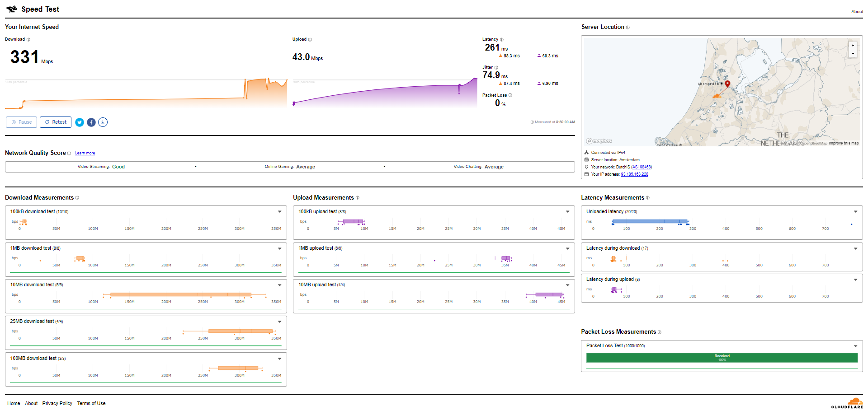Open Privacy Policy in footer

(57, 404)
